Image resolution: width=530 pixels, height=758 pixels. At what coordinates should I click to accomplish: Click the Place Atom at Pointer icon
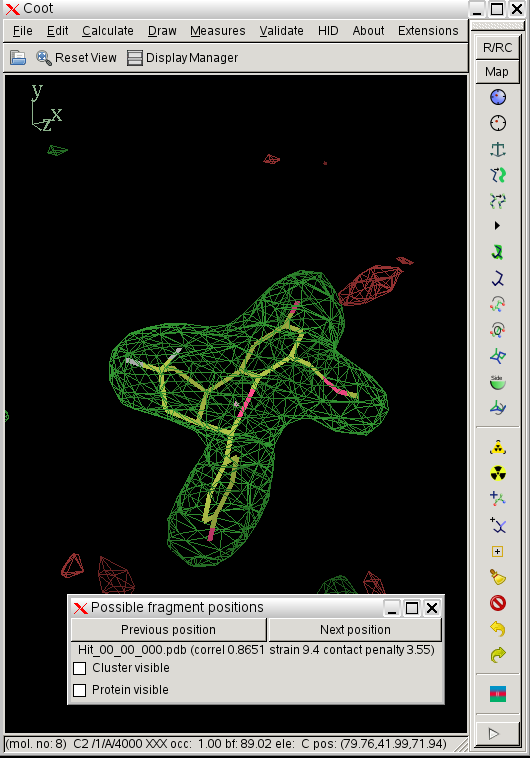point(498,552)
